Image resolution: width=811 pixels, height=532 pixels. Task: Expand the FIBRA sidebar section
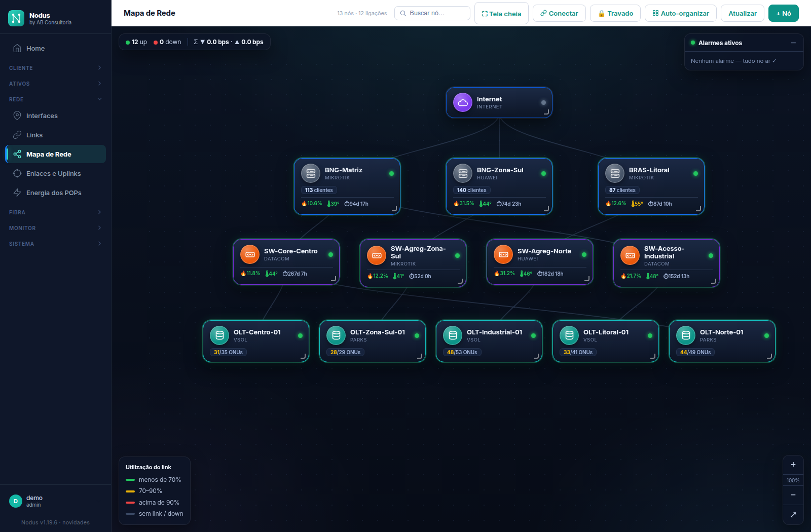pyautogui.click(x=55, y=212)
